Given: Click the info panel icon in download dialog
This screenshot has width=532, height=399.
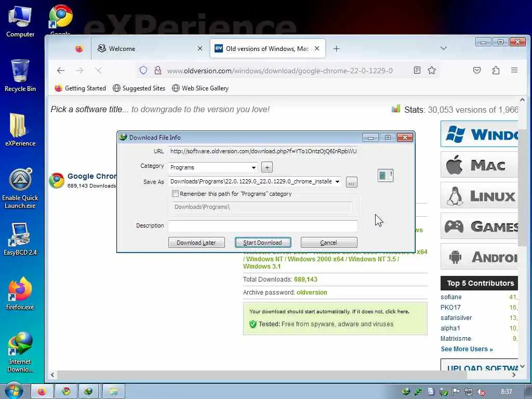Looking at the screenshot, I should pos(385,176).
